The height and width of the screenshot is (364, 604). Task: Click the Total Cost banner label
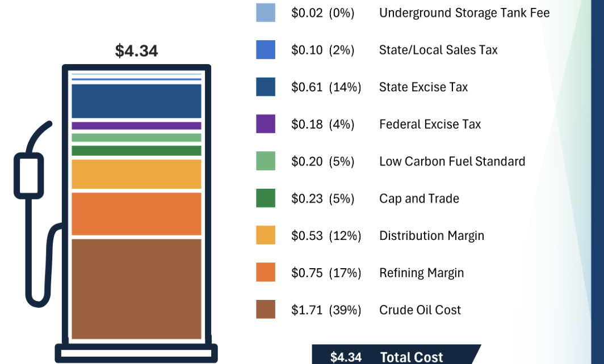point(411,357)
